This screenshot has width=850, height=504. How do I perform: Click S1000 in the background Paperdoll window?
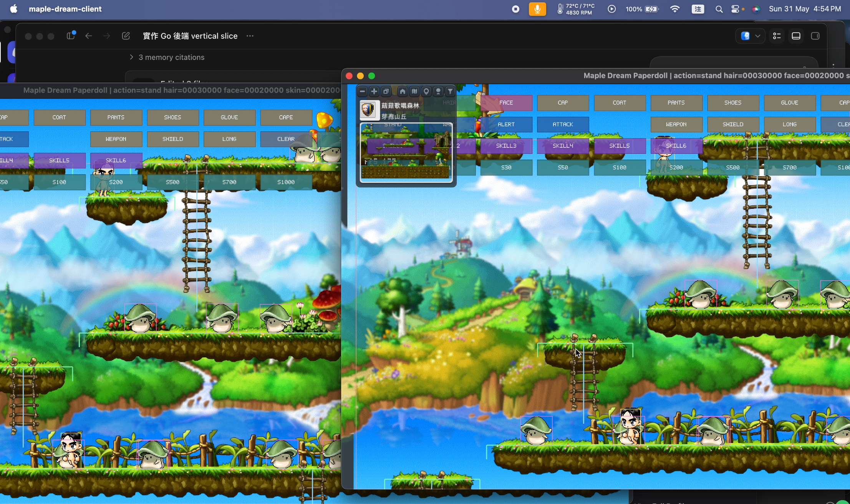pyautogui.click(x=286, y=182)
